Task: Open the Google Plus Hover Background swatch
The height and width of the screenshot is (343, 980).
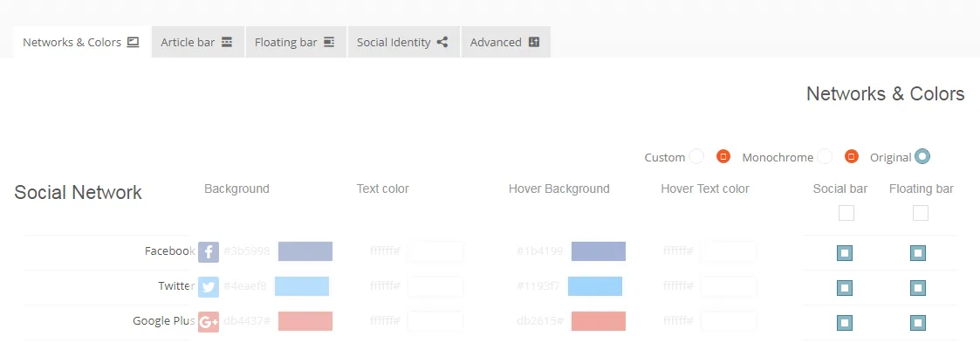Action: click(x=598, y=321)
